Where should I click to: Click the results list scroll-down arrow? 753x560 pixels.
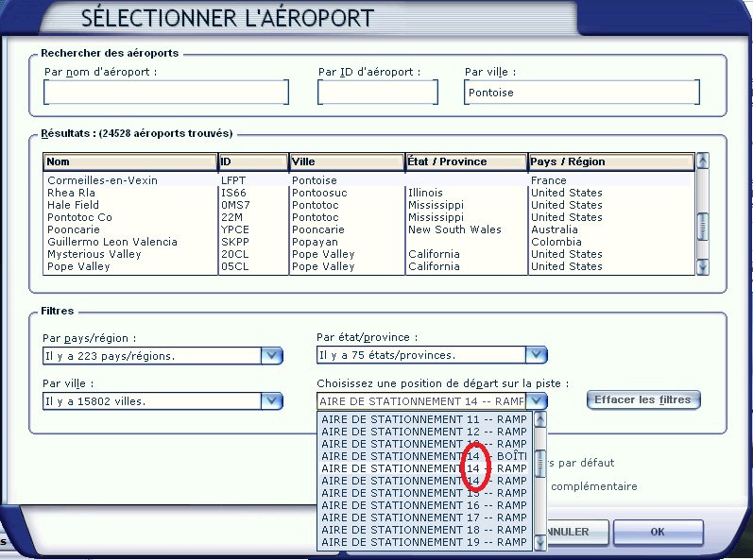703,267
